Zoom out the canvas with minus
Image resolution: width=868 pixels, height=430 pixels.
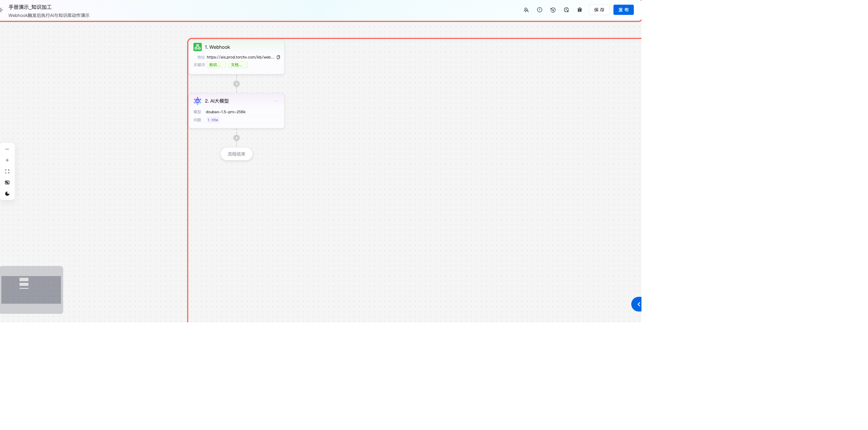7,149
